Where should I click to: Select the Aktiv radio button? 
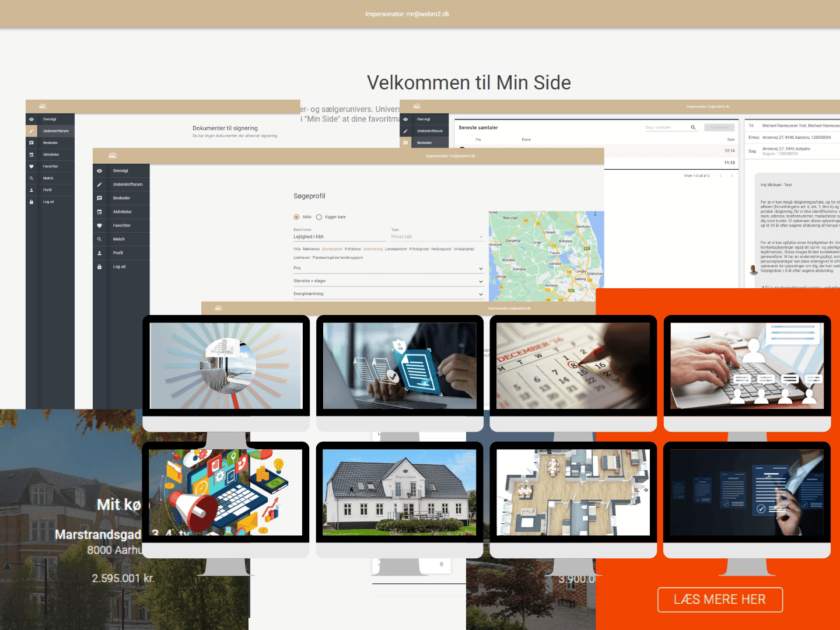(x=296, y=217)
